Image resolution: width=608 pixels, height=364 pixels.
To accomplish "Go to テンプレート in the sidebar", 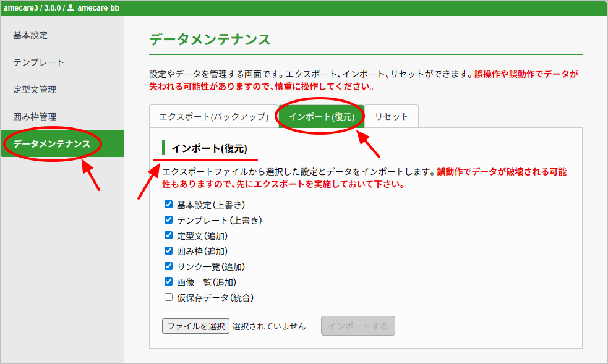I will (x=38, y=62).
